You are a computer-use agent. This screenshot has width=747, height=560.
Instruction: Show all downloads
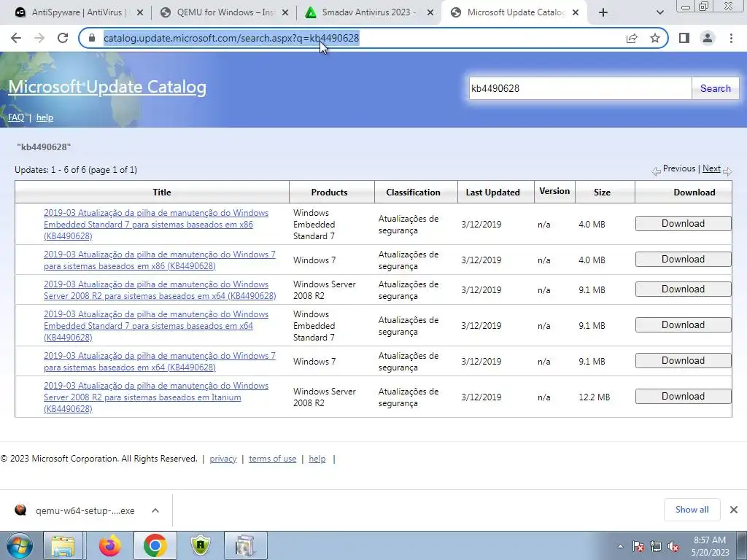point(692,510)
